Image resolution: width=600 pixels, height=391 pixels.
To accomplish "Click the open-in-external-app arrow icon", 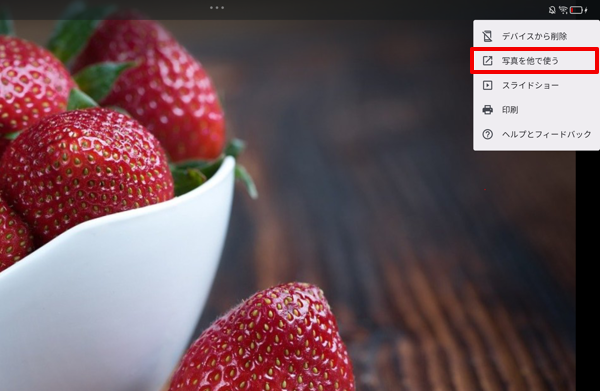I will tap(488, 61).
